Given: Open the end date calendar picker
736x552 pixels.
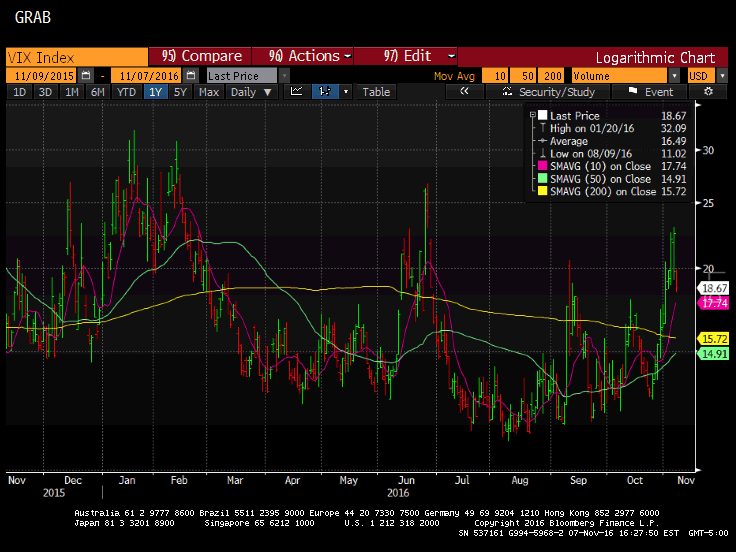Looking at the screenshot, I should [191, 76].
